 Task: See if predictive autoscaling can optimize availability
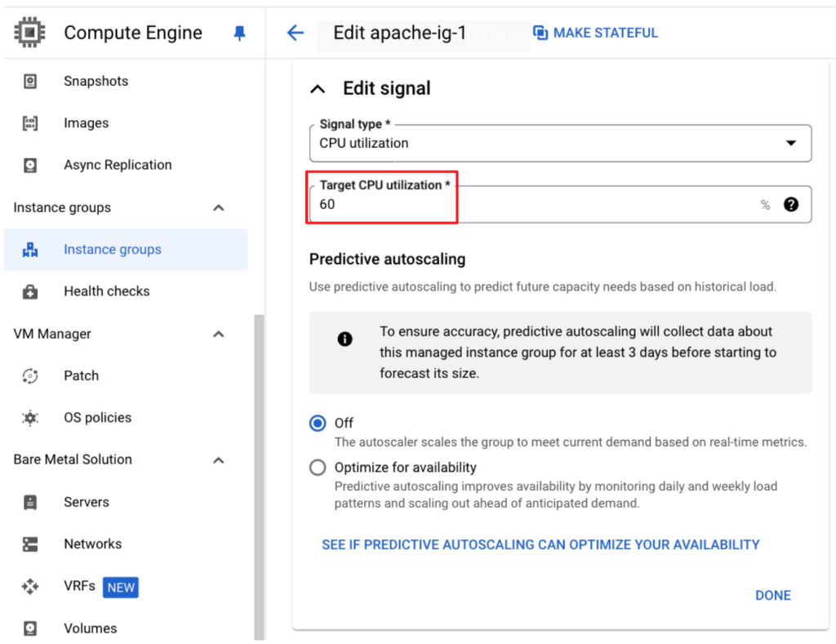pos(540,545)
